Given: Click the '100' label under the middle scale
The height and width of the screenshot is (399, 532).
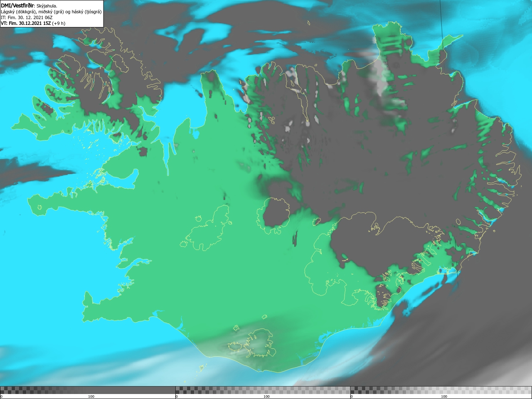Looking at the screenshot, I should (x=266, y=397).
